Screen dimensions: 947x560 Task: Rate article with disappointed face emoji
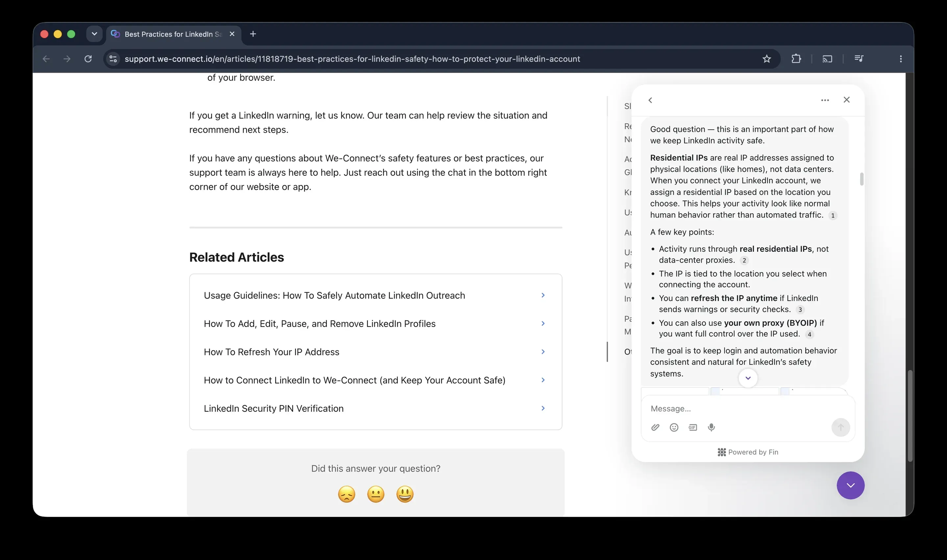coord(347,494)
